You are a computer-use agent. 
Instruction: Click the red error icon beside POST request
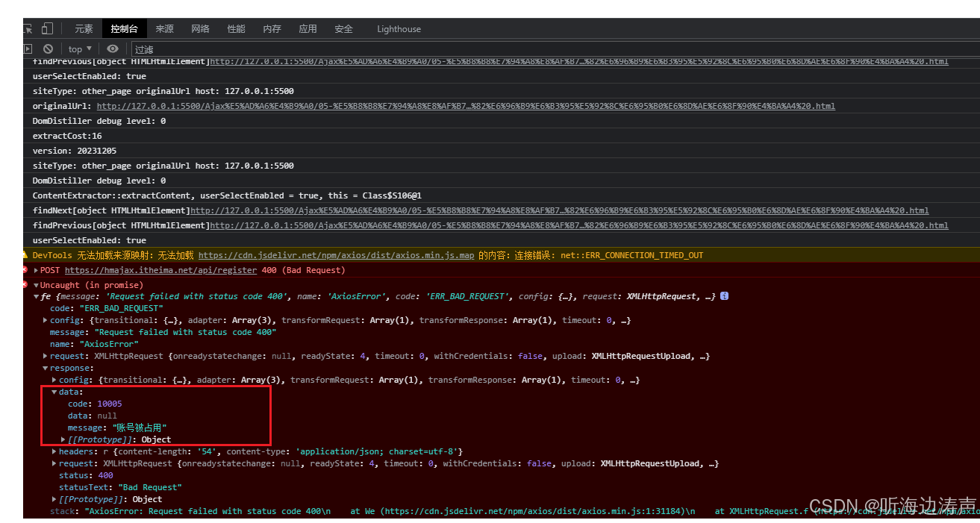pyautogui.click(x=25, y=270)
